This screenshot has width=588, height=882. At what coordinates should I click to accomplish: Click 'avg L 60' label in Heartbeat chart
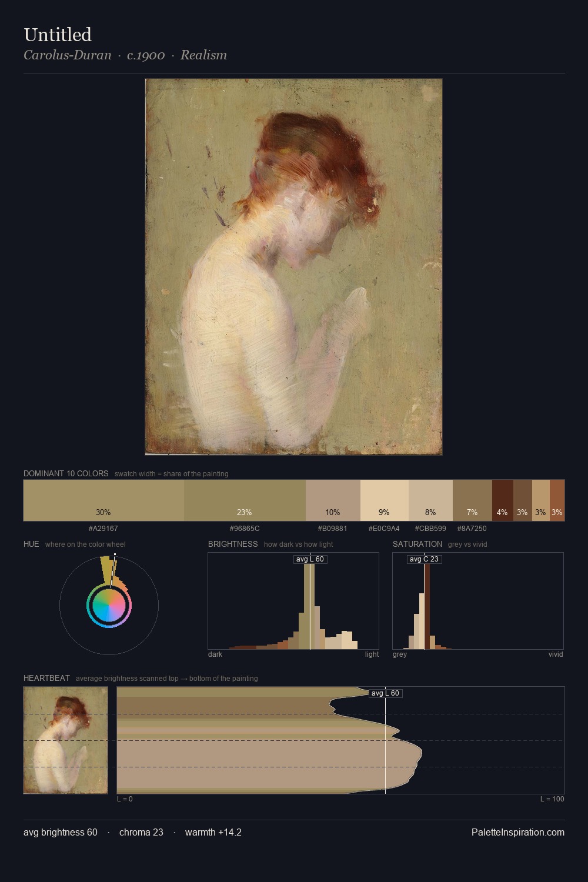pos(385,693)
